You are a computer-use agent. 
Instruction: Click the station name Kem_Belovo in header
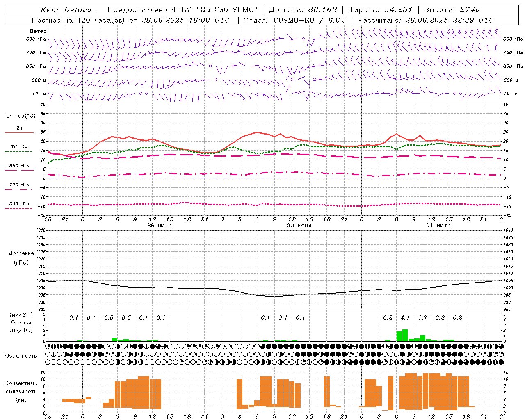66,10
